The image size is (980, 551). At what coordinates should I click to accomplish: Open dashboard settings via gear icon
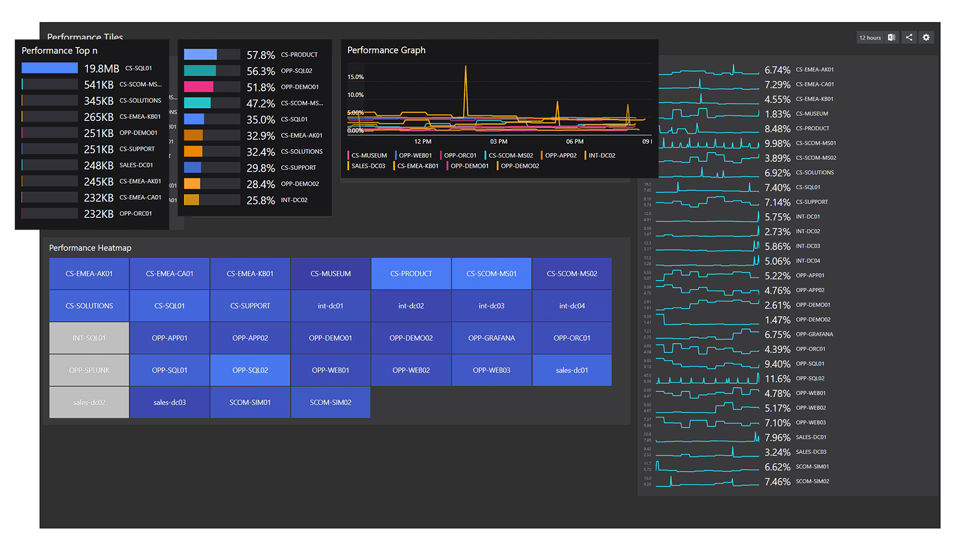click(x=926, y=37)
